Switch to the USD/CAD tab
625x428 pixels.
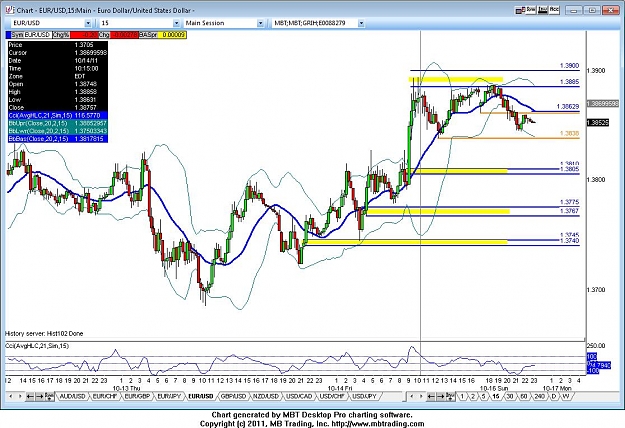pyautogui.click(x=299, y=397)
